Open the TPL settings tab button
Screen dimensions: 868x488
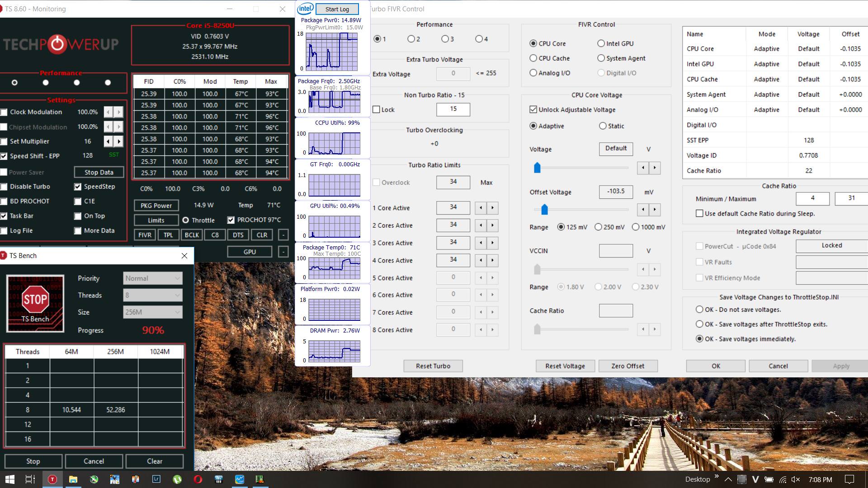(168, 235)
